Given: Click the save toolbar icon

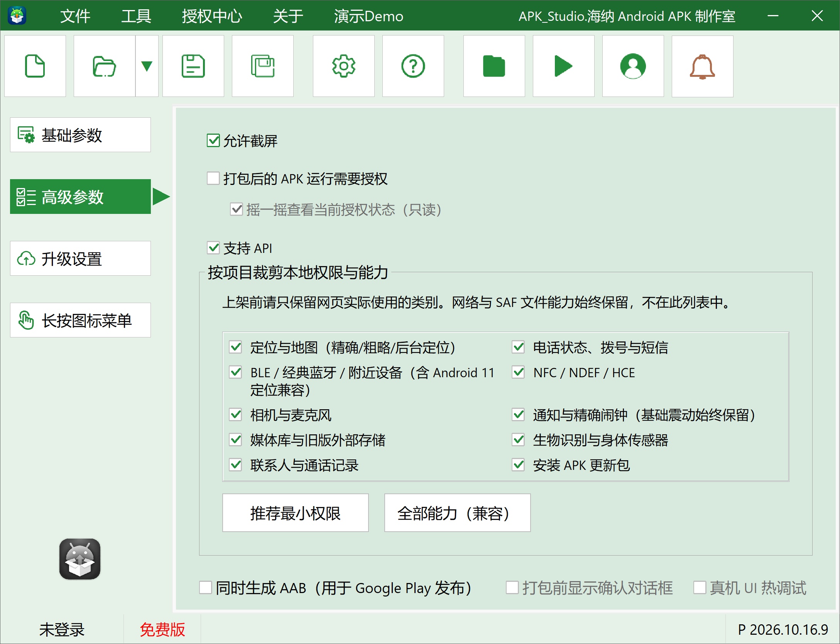Looking at the screenshot, I should pos(193,66).
